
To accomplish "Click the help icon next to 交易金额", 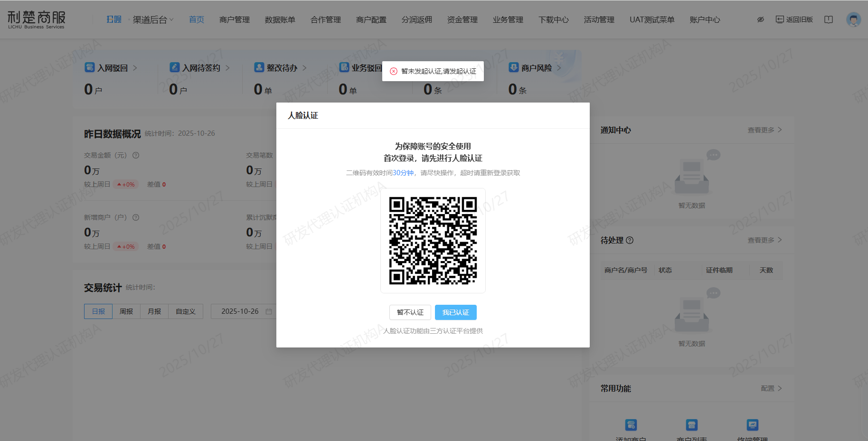I will coord(136,155).
